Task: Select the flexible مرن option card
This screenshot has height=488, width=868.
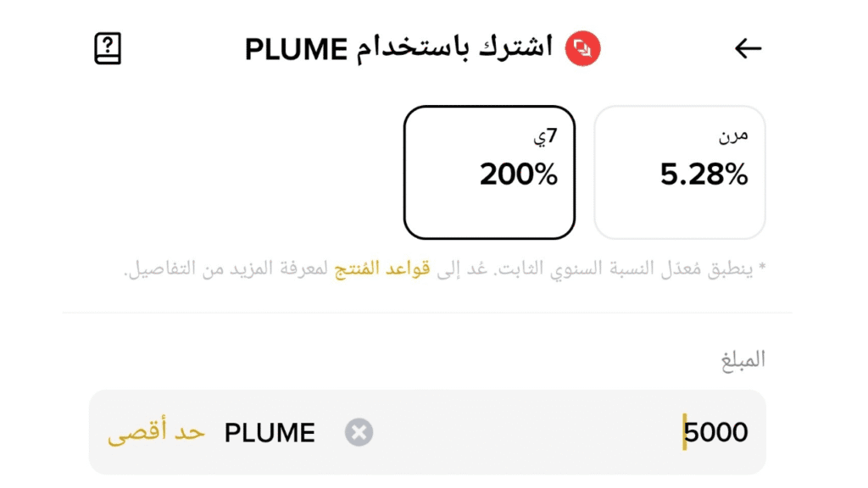Action: 680,173
